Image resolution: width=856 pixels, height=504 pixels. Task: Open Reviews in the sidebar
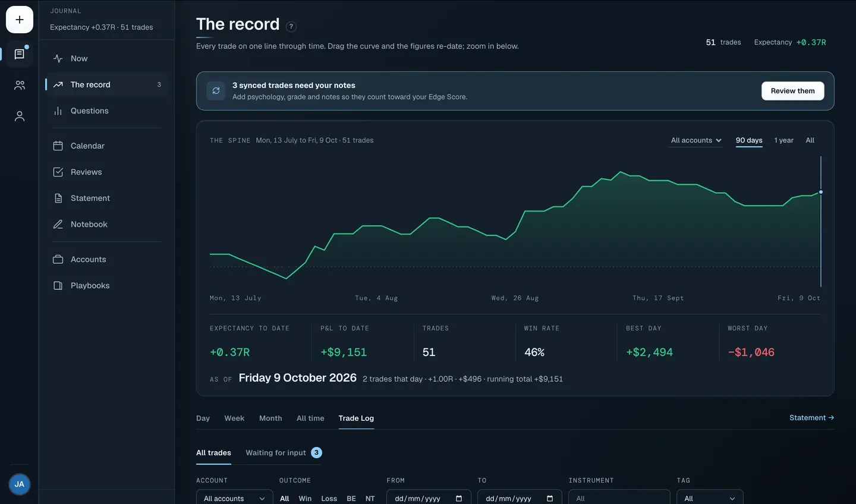click(x=106, y=172)
